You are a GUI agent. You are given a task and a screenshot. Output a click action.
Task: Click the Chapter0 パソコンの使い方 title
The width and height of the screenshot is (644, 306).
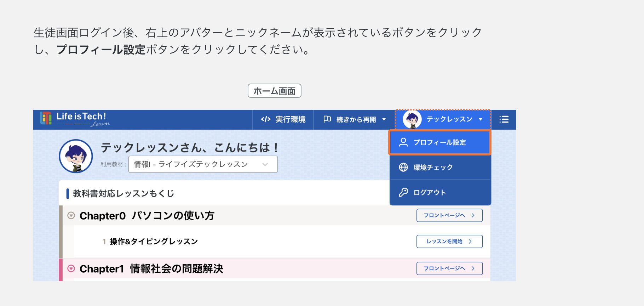click(x=147, y=216)
